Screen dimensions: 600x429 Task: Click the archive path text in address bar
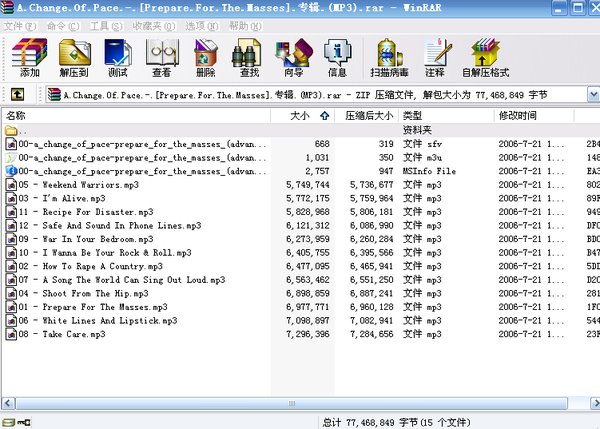tap(305, 95)
